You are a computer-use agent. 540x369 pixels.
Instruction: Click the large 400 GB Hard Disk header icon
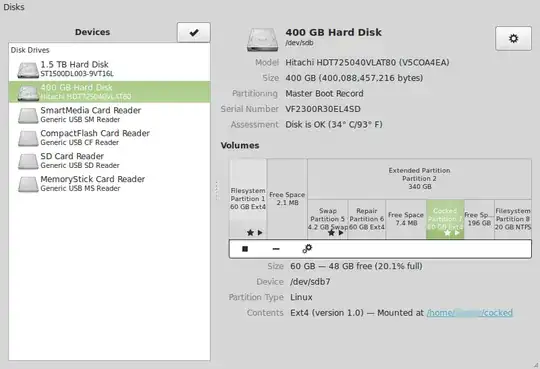(x=262, y=40)
